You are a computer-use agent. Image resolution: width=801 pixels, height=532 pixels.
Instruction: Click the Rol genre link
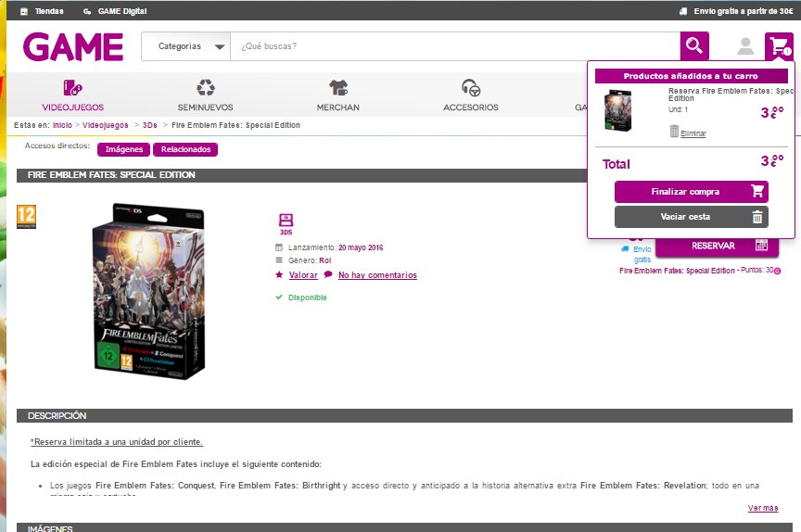coord(325,260)
